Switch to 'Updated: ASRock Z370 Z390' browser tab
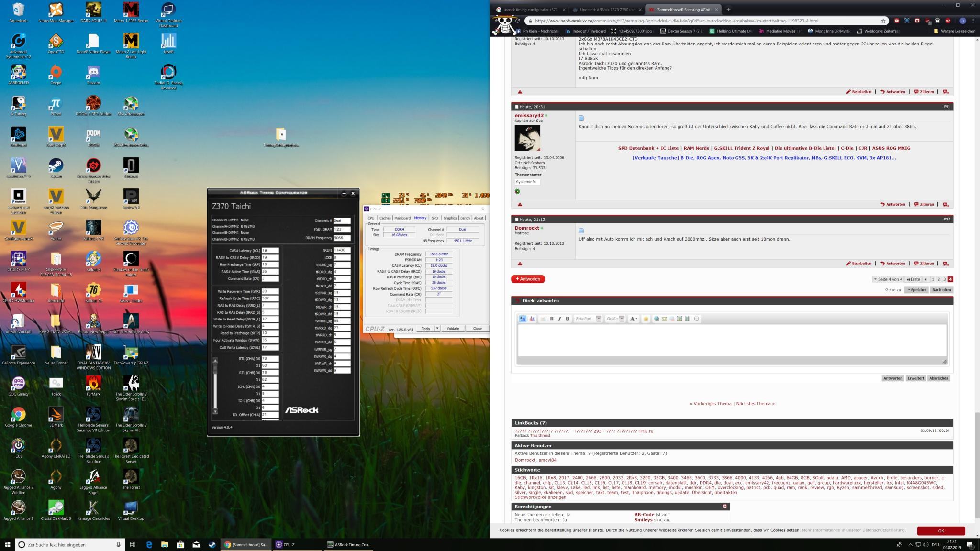The height and width of the screenshot is (551, 980). [x=606, y=10]
